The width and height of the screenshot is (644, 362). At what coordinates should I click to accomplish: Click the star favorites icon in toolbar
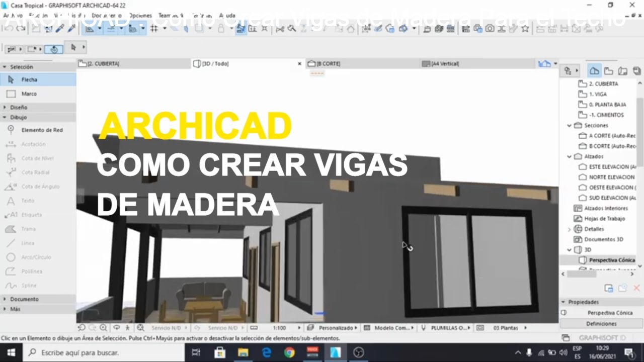(525, 29)
